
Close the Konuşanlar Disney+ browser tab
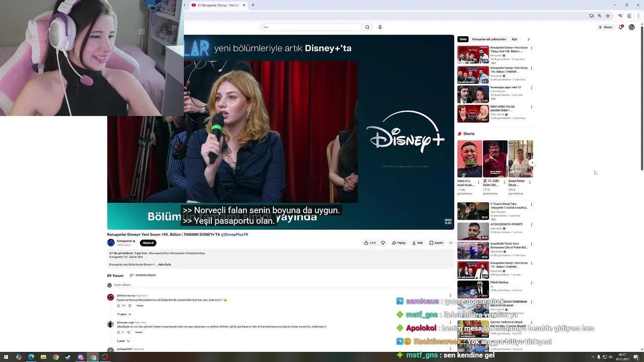244,5
